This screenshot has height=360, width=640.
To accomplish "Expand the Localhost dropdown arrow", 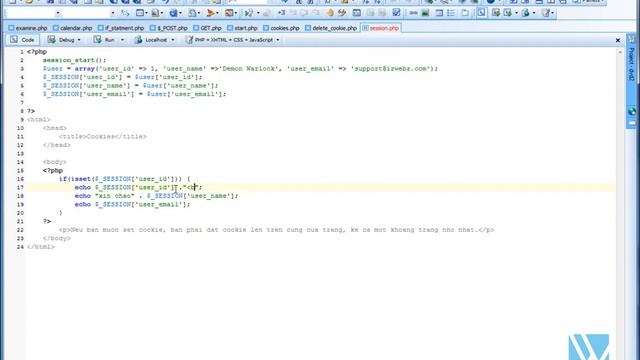I will click(x=173, y=40).
